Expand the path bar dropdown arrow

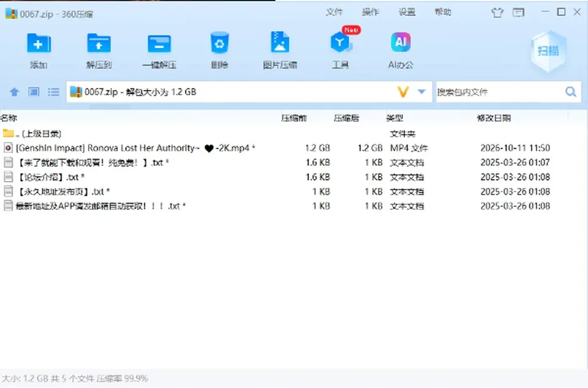tap(421, 92)
